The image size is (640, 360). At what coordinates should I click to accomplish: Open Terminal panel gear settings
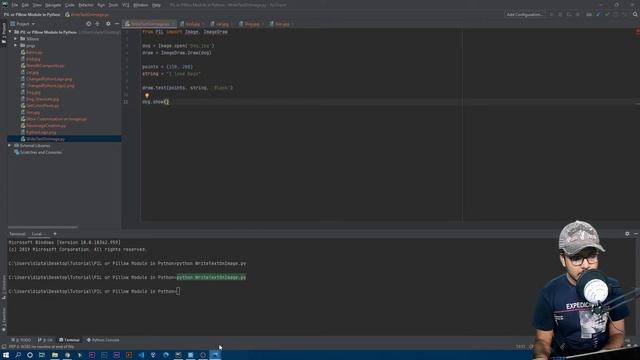[x=627, y=234]
